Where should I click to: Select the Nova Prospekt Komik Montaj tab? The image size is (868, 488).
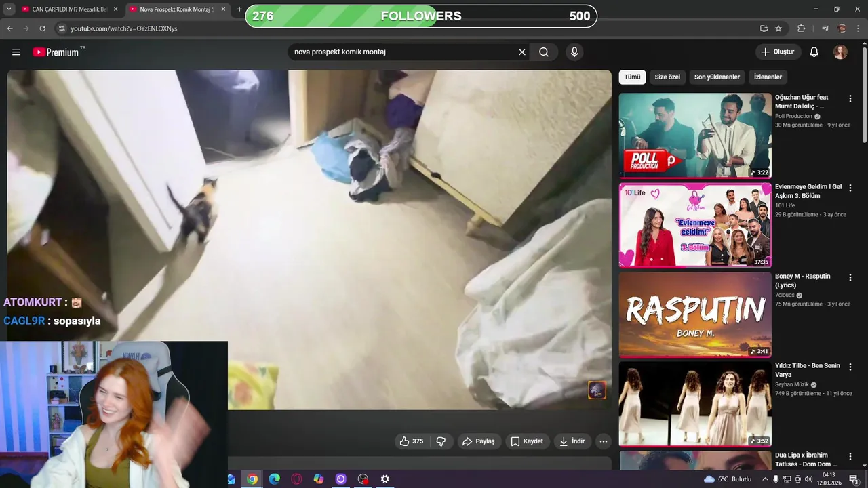[175, 9]
